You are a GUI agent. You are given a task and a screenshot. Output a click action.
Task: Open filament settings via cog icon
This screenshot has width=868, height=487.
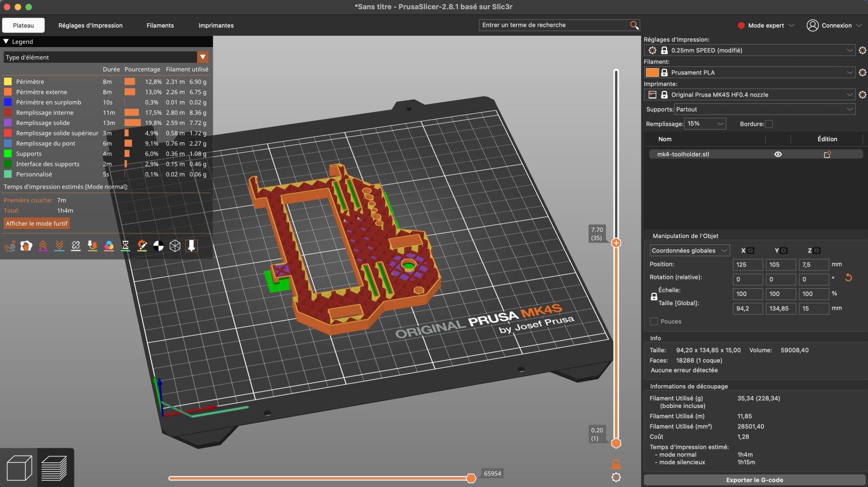click(x=862, y=73)
